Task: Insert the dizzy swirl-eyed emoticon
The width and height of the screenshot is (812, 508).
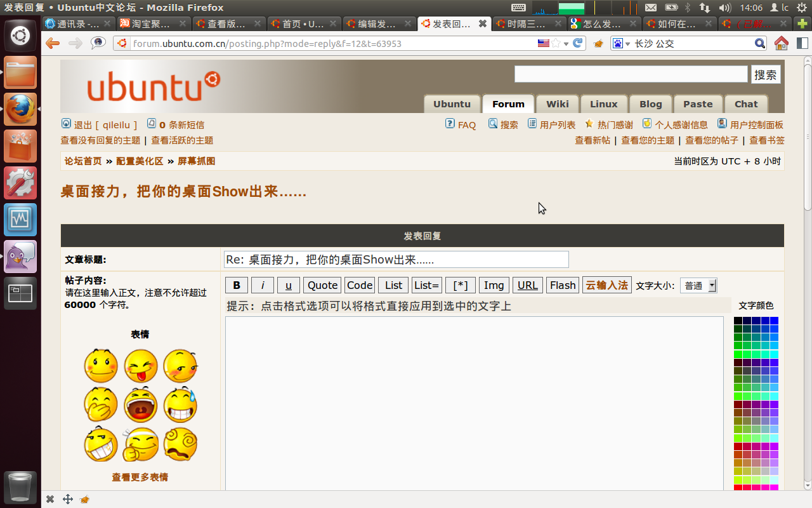Action: 180,444
